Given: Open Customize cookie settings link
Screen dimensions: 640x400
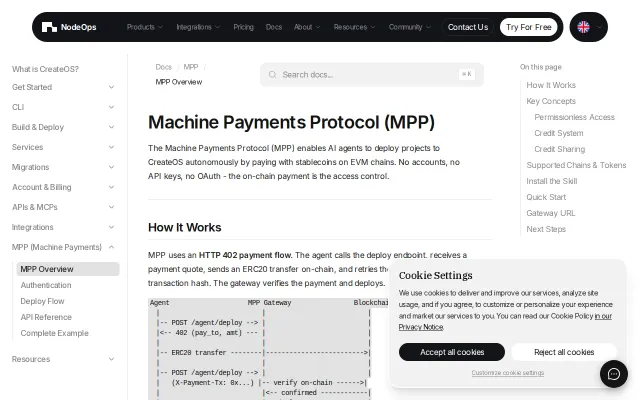Looking at the screenshot, I should 508,373.
